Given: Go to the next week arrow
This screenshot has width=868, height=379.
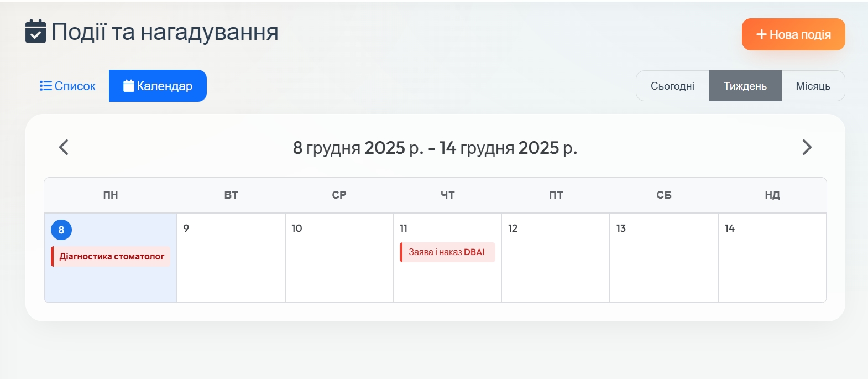Looking at the screenshot, I should coord(807,147).
